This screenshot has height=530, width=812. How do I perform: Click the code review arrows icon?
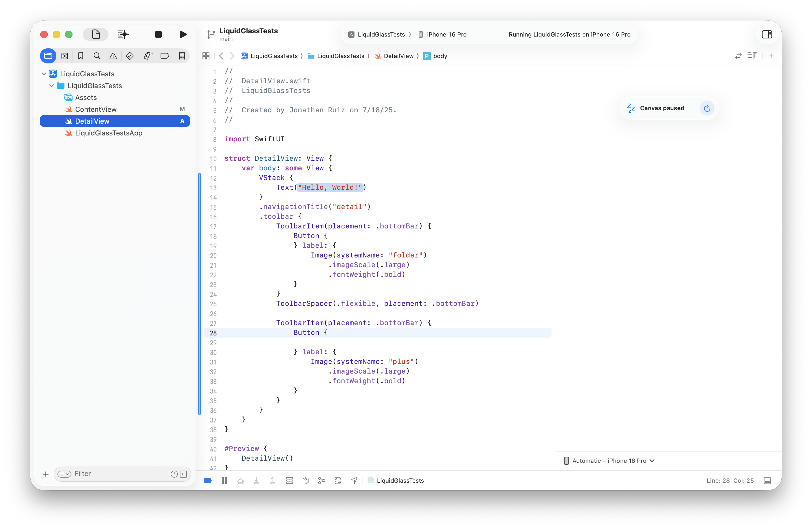click(738, 56)
